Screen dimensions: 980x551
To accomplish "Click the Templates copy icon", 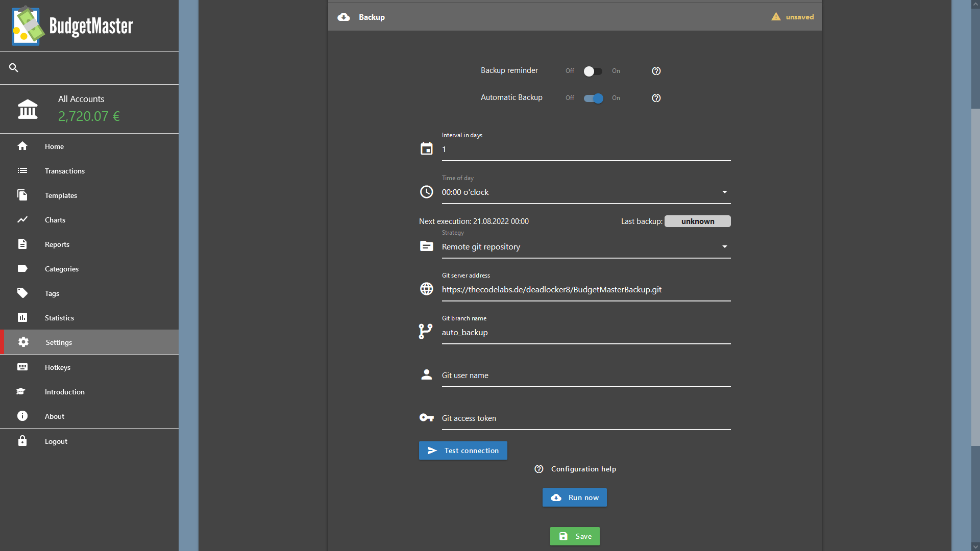I will (22, 195).
